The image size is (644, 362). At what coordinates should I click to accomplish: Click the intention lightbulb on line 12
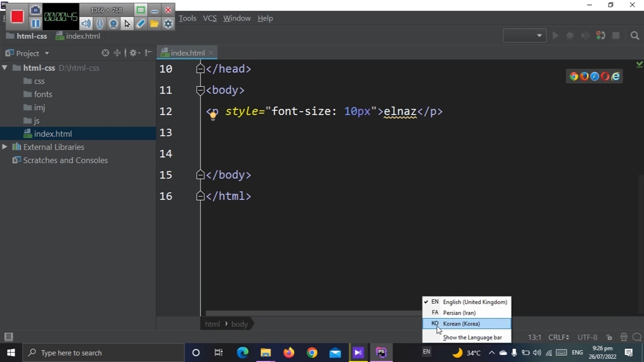coord(213,115)
